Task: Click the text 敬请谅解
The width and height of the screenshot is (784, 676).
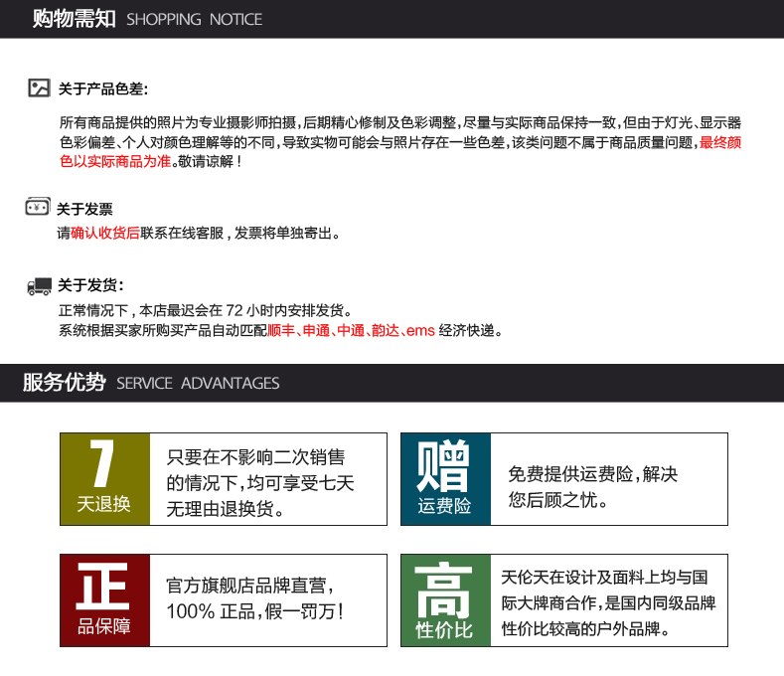Action: coord(210,162)
